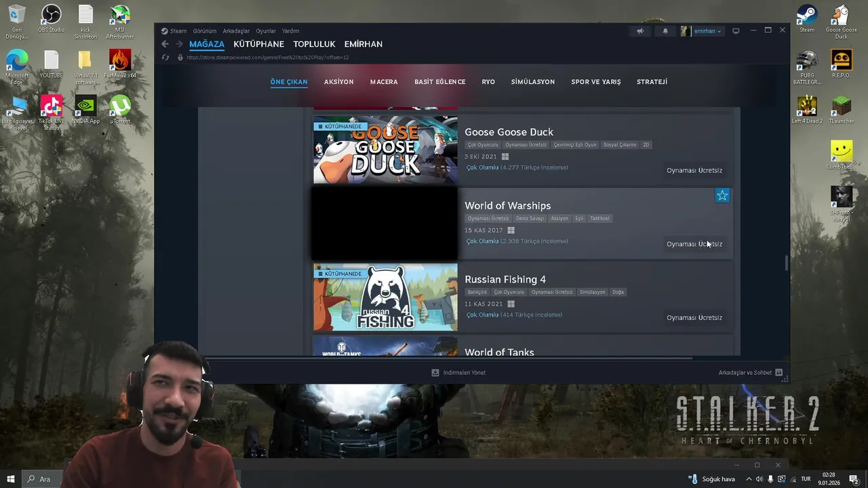Viewport: 868px width, 488px height.
Task: Open TikTok LIVE Studio desktop icon
Action: click(x=51, y=113)
